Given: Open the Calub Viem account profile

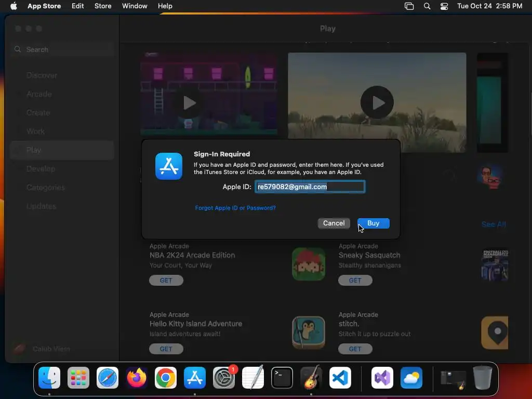Looking at the screenshot, I should tap(42, 349).
